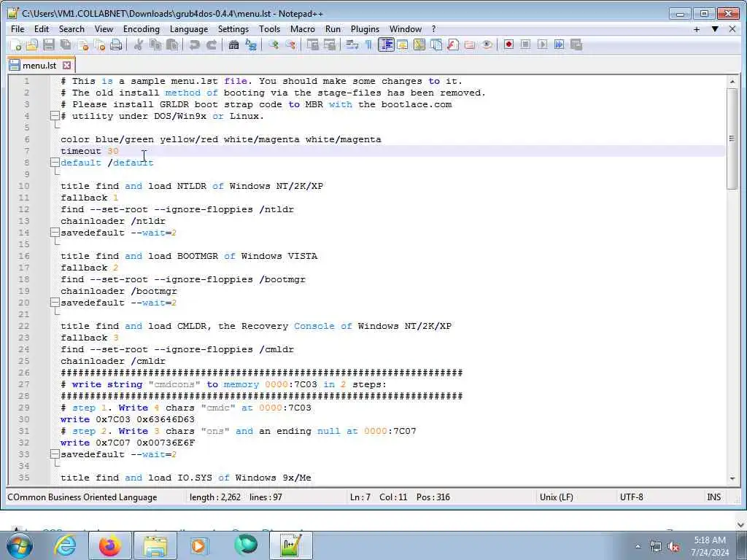Viewport: 747px width, 560px height.
Task: Click the Stop Recording macro icon
Action: [x=525, y=44]
